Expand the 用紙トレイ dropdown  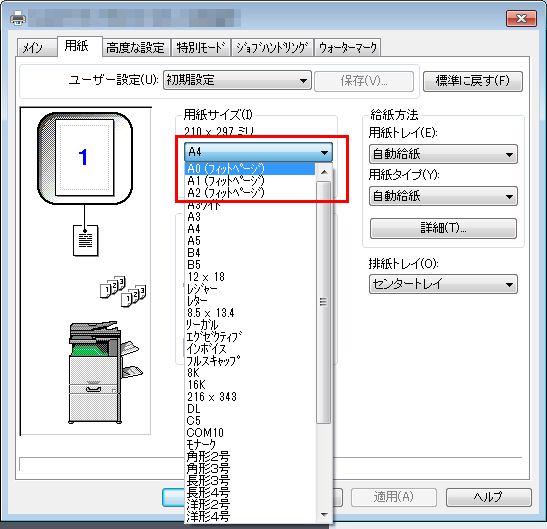click(x=443, y=154)
